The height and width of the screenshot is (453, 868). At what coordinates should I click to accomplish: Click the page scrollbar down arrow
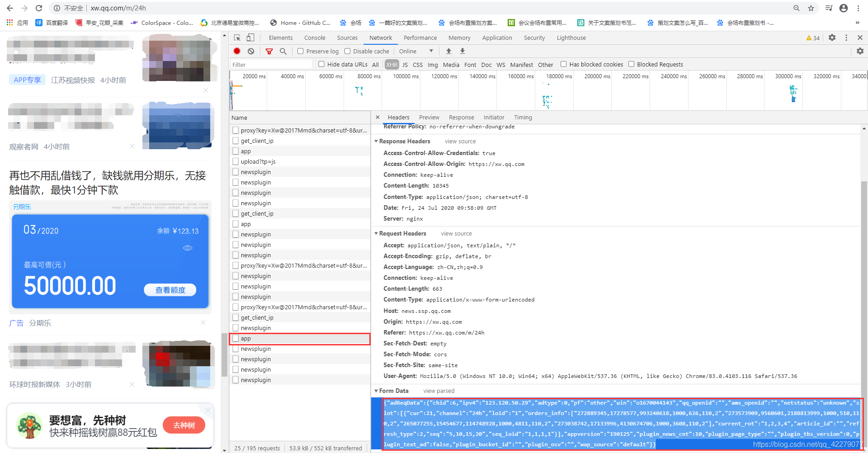tap(224, 450)
